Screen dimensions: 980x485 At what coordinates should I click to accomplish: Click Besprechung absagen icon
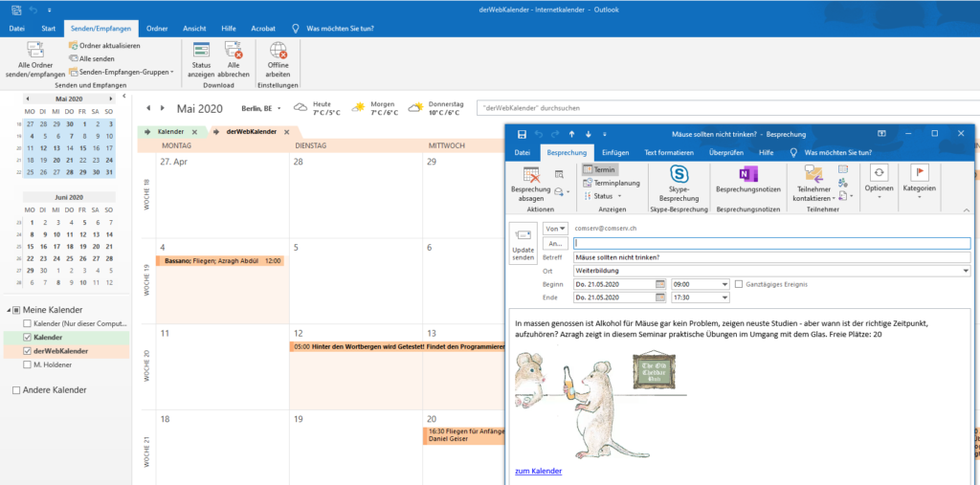click(533, 182)
